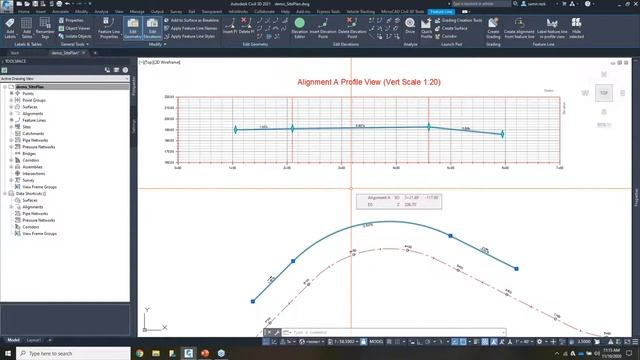Viewport: 640px width, 360px height.
Task: Click the Add Labels ribbon icon
Action: coord(10,28)
